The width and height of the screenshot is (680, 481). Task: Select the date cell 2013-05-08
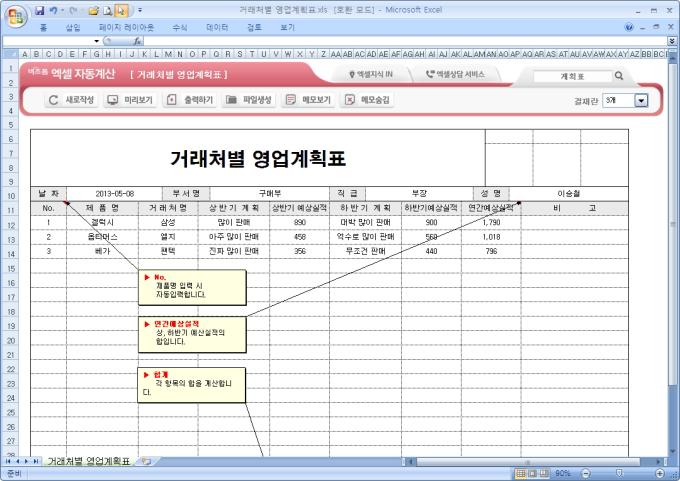pyautogui.click(x=114, y=193)
